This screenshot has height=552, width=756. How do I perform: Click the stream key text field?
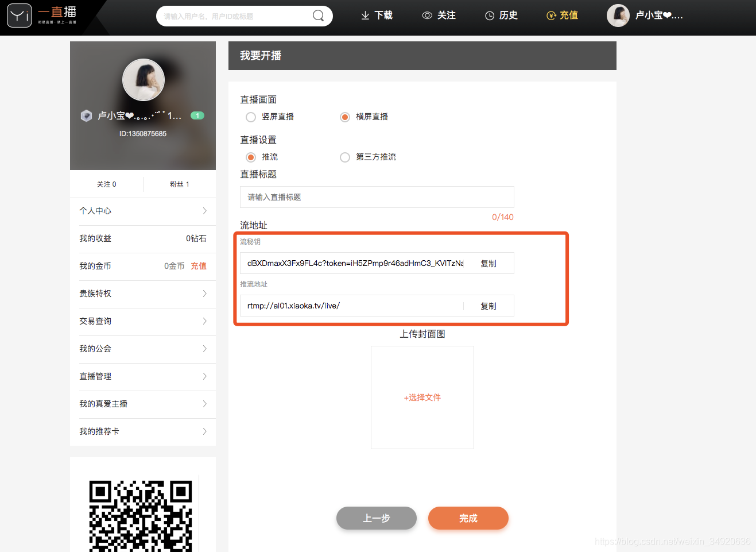352,263
